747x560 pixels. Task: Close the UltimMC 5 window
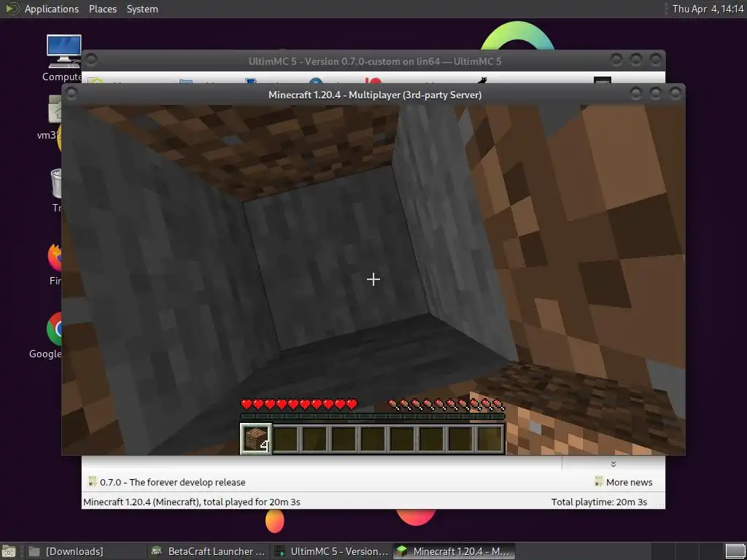pos(656,60)
